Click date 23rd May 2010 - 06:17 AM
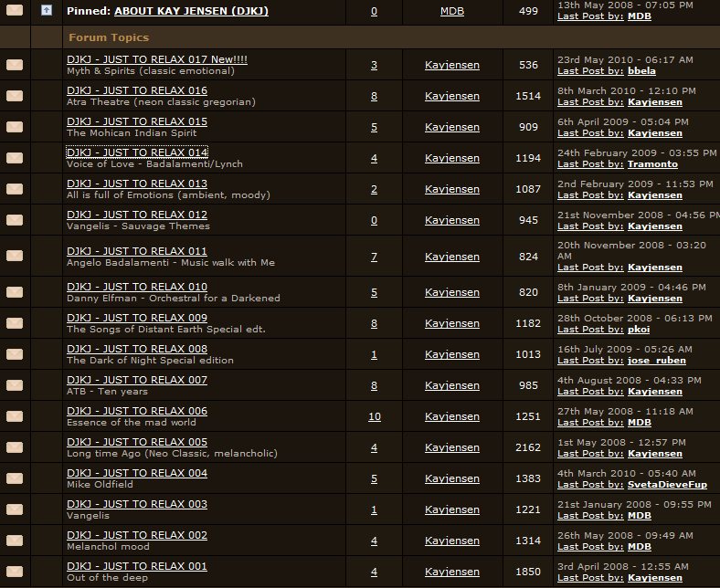The image size is (720, 588). pos(625,59)
